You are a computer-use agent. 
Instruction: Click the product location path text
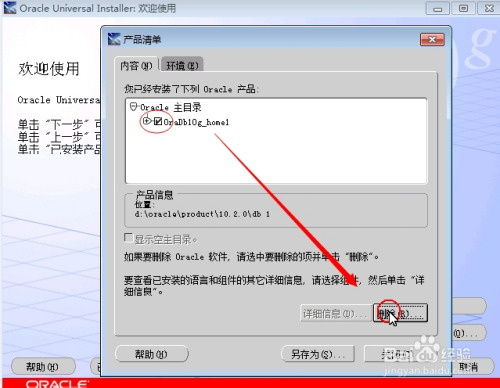click(x=202, y=214)
